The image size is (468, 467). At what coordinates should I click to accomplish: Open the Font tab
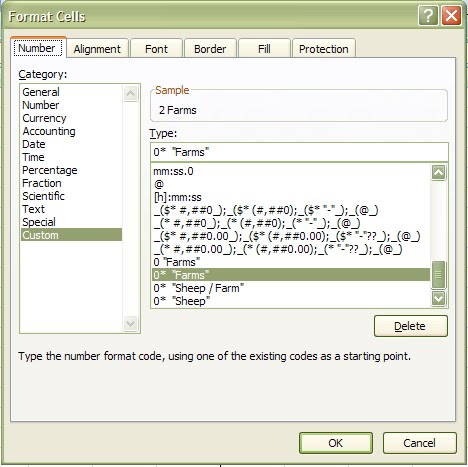[x=156, y=49]
